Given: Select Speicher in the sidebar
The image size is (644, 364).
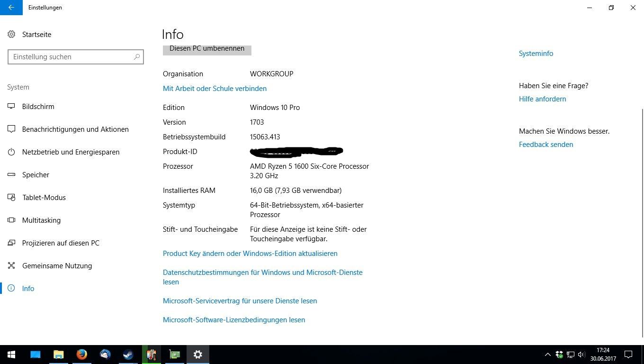Looking at the screenshot, I should [x=28, y=175].
